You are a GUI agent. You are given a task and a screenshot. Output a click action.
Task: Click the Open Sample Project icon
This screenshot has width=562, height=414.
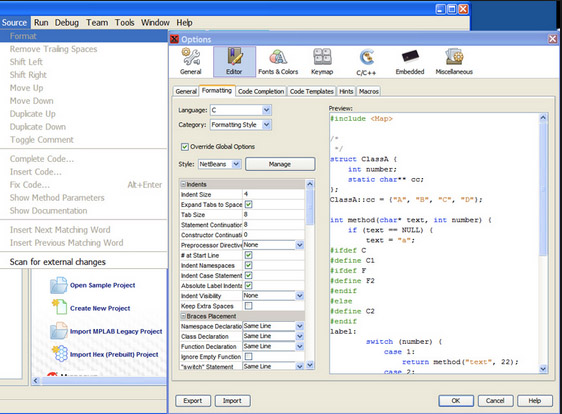click(x=58, y=285)
